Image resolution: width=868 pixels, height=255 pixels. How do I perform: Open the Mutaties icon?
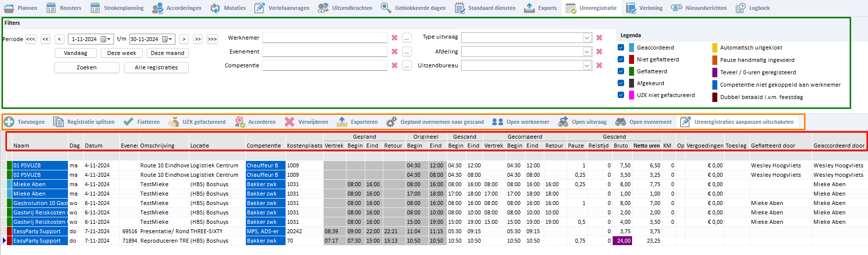[x=215, y=8]
